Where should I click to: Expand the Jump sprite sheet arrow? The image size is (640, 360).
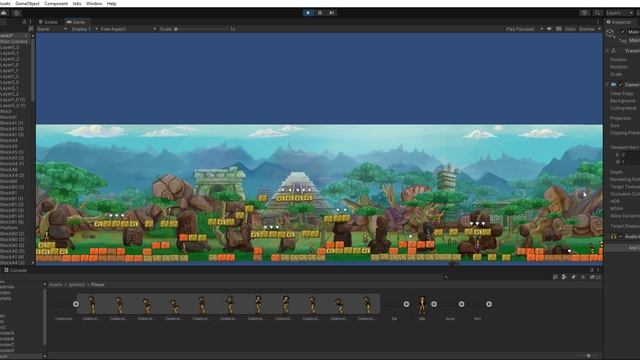point(461,304)
